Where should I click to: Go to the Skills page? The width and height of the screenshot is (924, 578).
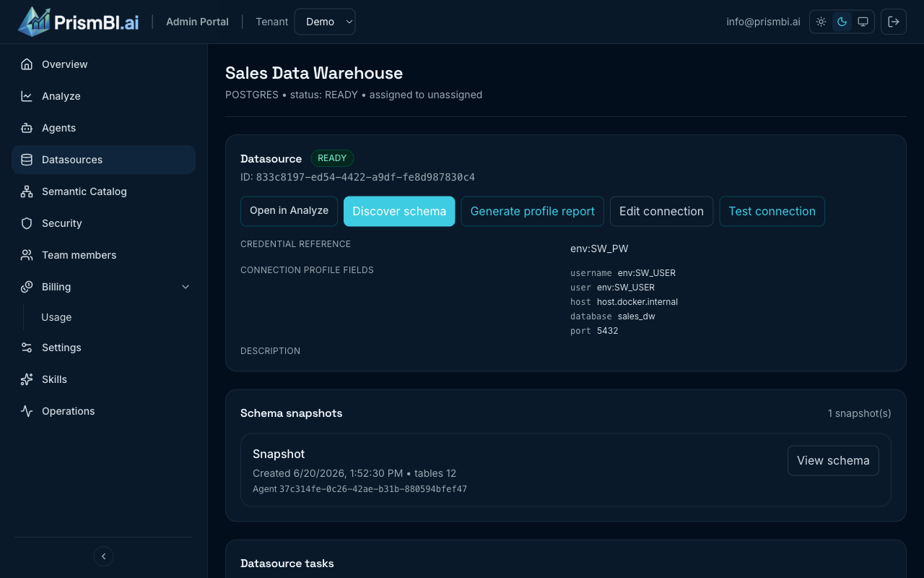103,379
